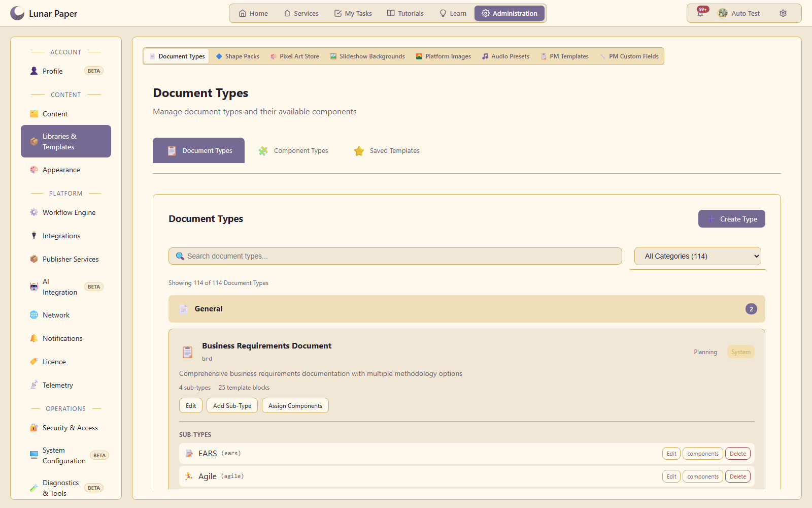Edit the Business Requirements Document type
The width and height of the screenshot is (812, 508).
click(191, 406)
